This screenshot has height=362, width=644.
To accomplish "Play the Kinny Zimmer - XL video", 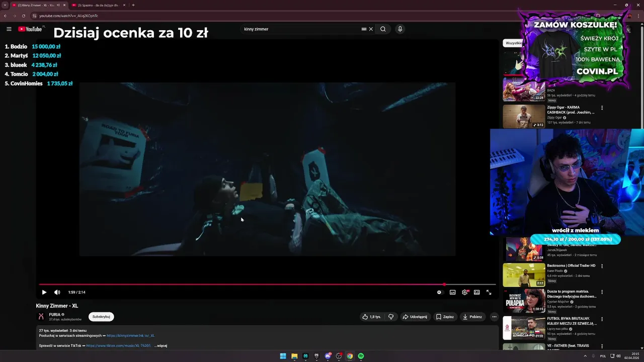I will 44,292.
